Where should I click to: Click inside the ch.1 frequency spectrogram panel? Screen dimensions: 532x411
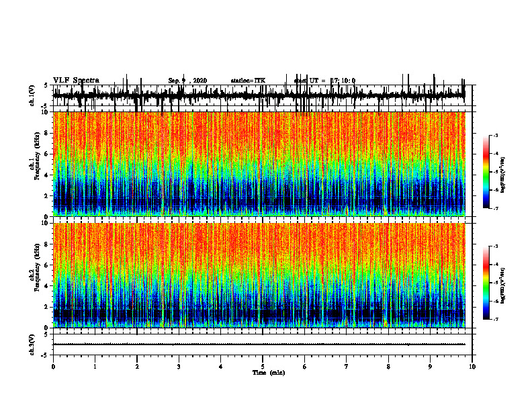point(259,164)
